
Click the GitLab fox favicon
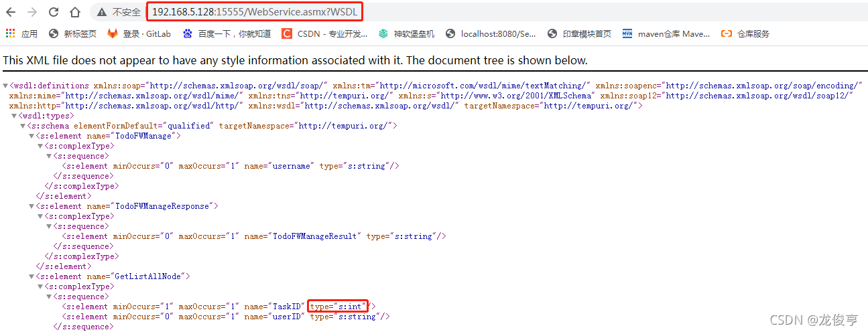pos(113,33)
